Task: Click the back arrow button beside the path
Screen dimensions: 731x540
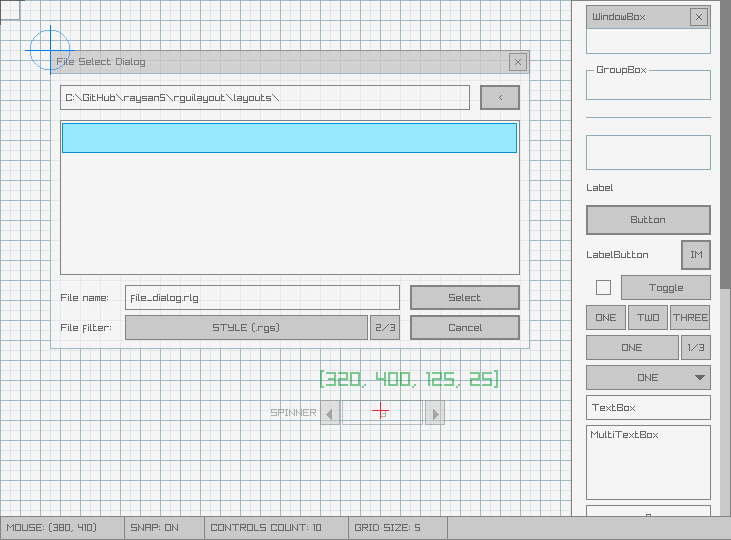Action: (x=499, y=97)
